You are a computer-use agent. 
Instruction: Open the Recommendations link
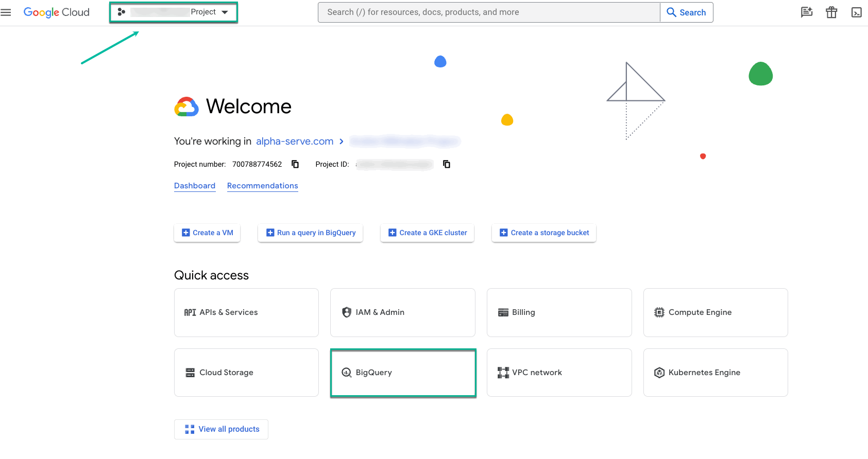(263, 186)
